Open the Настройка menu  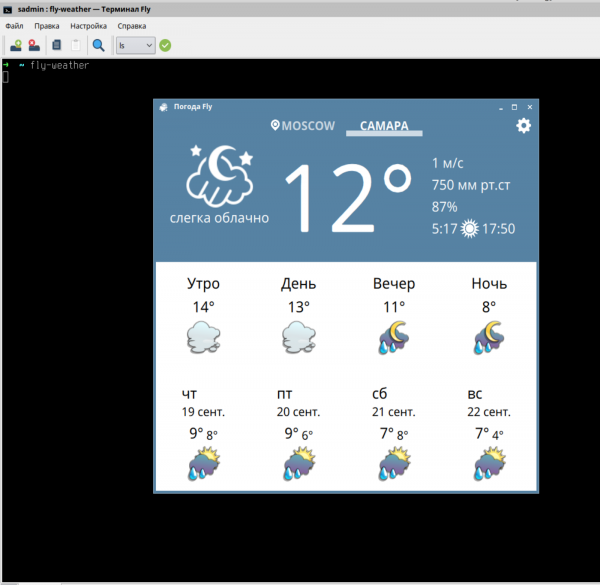point(88,26)
